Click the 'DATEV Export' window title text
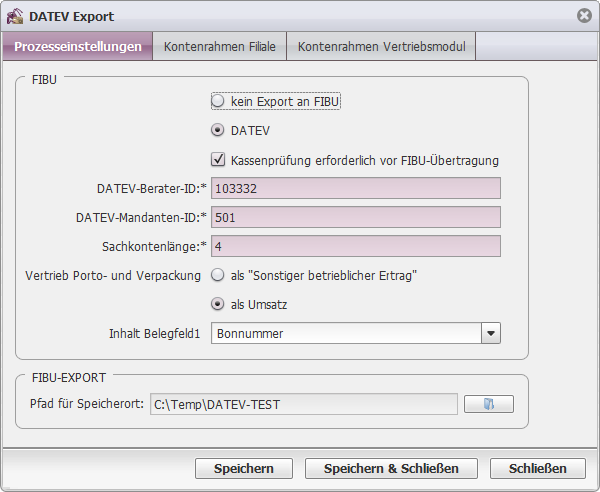 [x=72, y=16]
